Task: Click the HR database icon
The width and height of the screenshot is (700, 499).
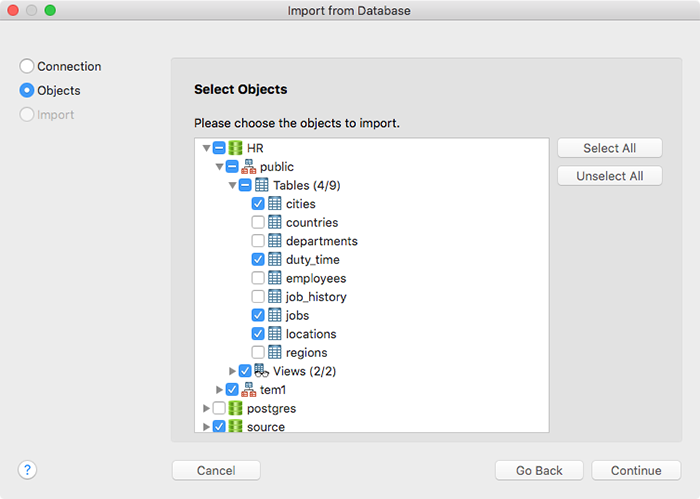Action: click(x=235, y=148)
